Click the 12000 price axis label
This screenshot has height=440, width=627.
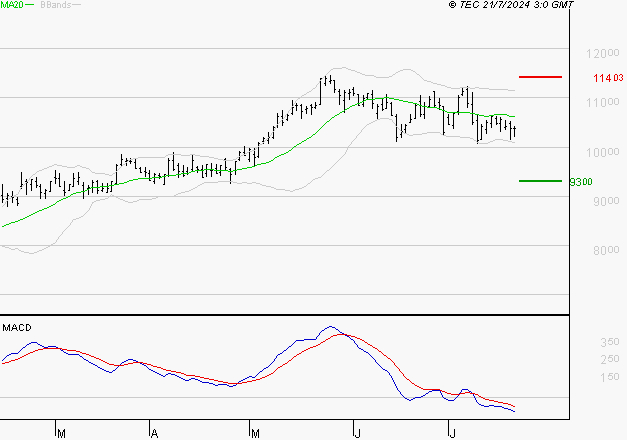(603, 53)
